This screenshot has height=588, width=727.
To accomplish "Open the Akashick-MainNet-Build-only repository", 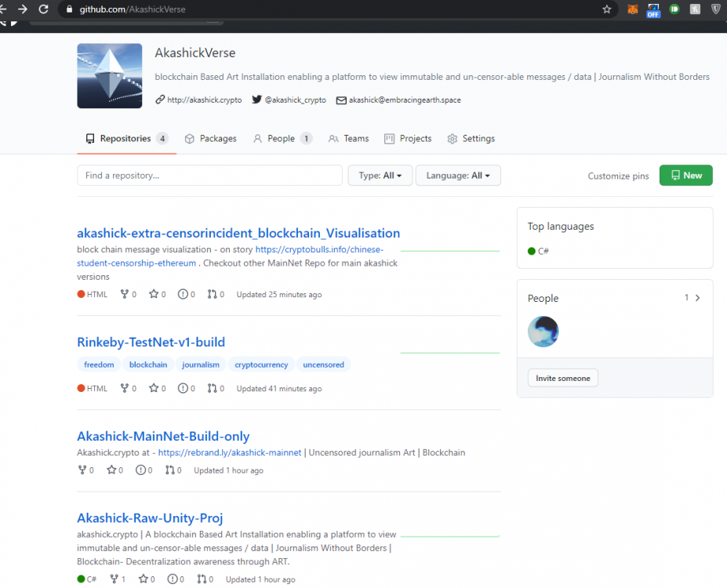I will point(163,436).
